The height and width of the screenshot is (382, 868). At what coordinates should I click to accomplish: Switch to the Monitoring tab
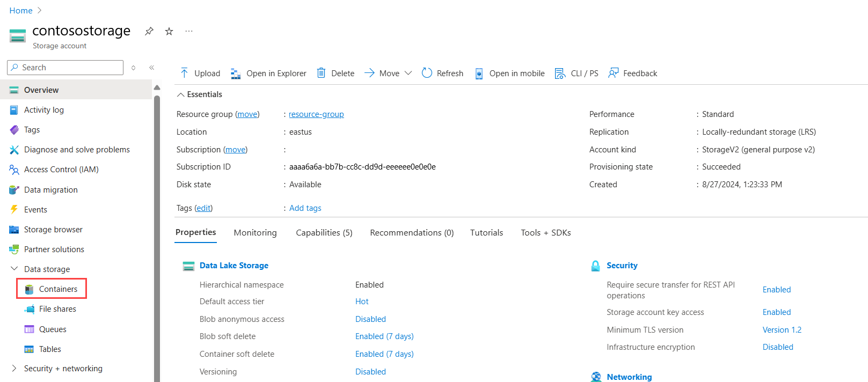pyautogui.click(x=255, y=233)
